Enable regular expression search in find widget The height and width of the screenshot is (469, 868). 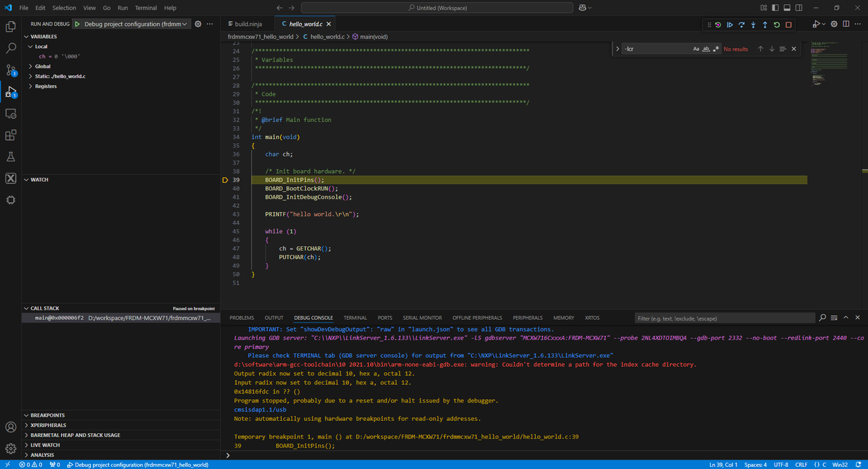715,49
